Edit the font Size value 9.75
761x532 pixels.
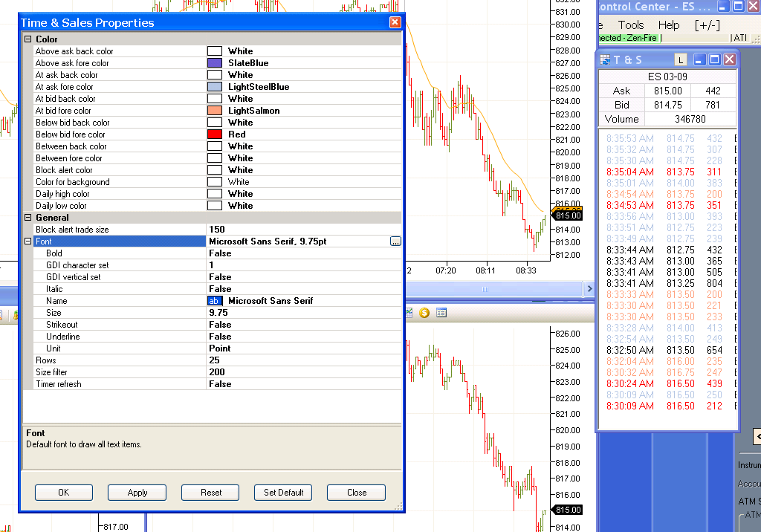pos(304,313)
